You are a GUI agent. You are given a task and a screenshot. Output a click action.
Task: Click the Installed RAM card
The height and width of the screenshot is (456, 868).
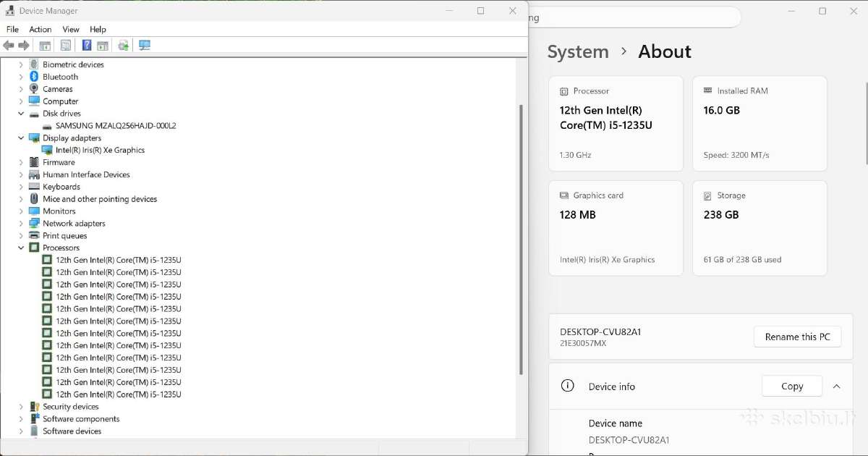point(759,123)
